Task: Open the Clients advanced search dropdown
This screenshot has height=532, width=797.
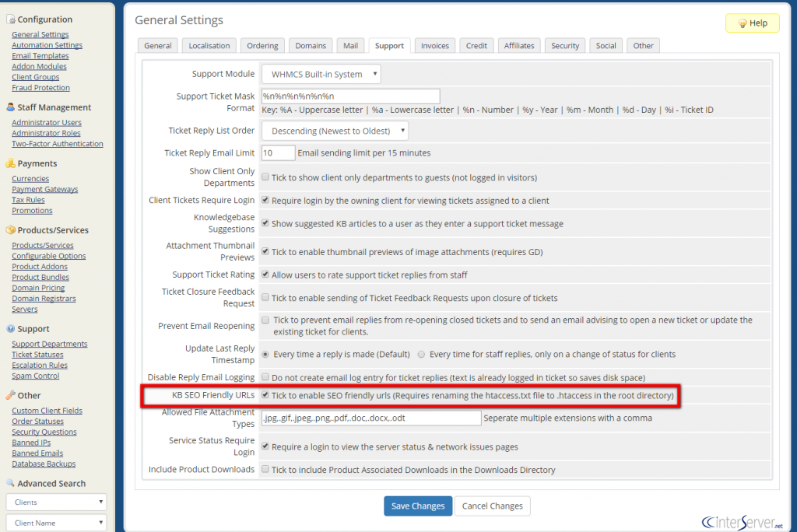Action: (56, 502)
